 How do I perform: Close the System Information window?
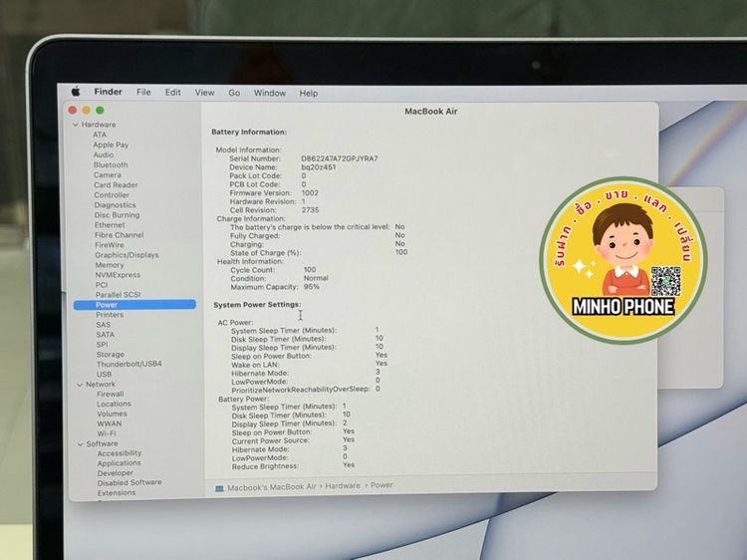73,110
